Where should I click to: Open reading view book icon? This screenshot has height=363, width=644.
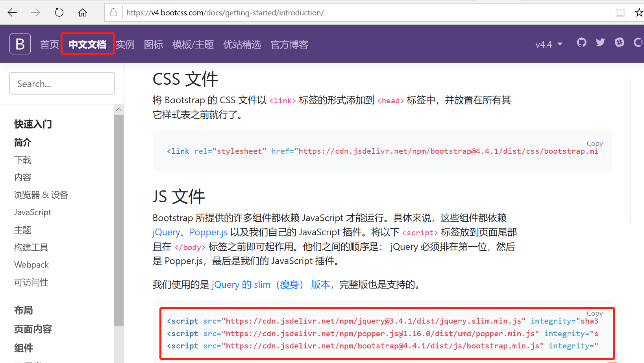click(x=620, y=13)
